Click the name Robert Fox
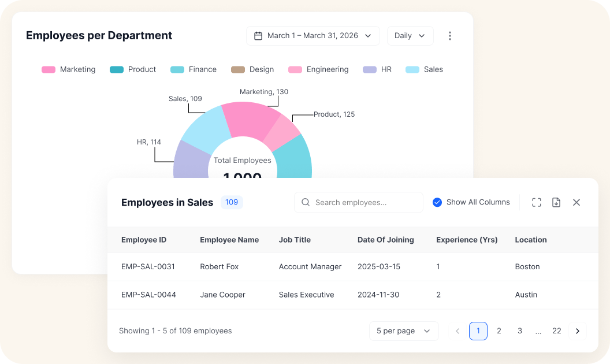This screenshot has height=364, width=610. 220,267
